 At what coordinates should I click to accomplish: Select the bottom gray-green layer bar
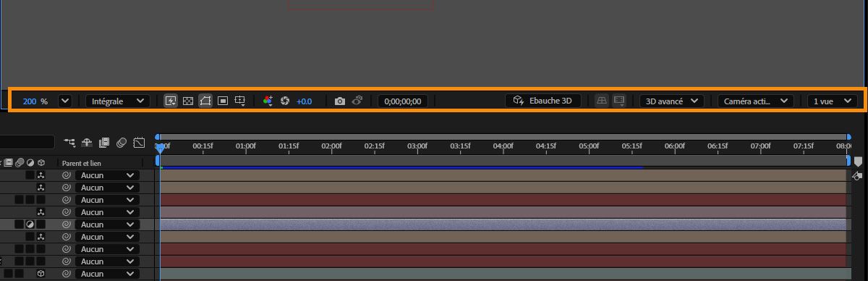click(503, 274)
